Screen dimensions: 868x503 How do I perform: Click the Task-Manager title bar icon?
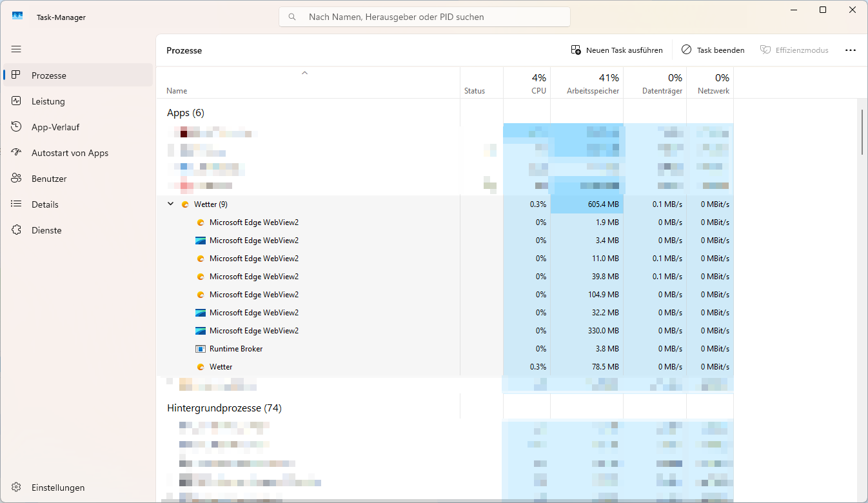17,17
